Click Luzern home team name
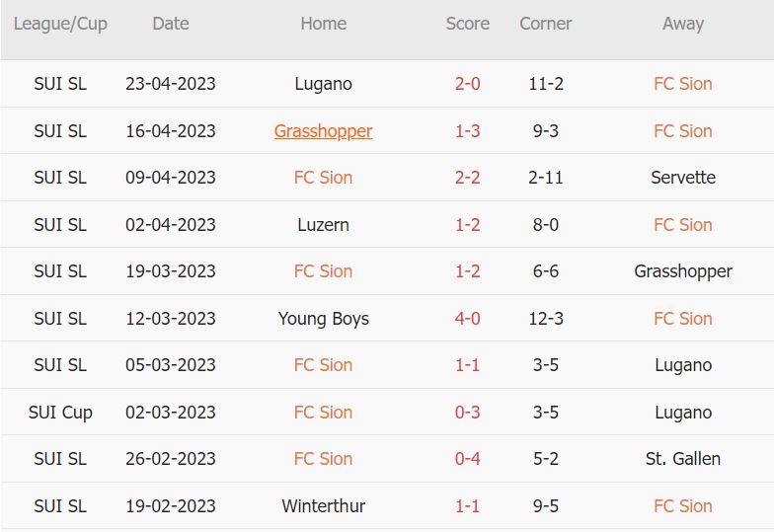The height and width of the screenshot is (532, 774). pos(323,225)
